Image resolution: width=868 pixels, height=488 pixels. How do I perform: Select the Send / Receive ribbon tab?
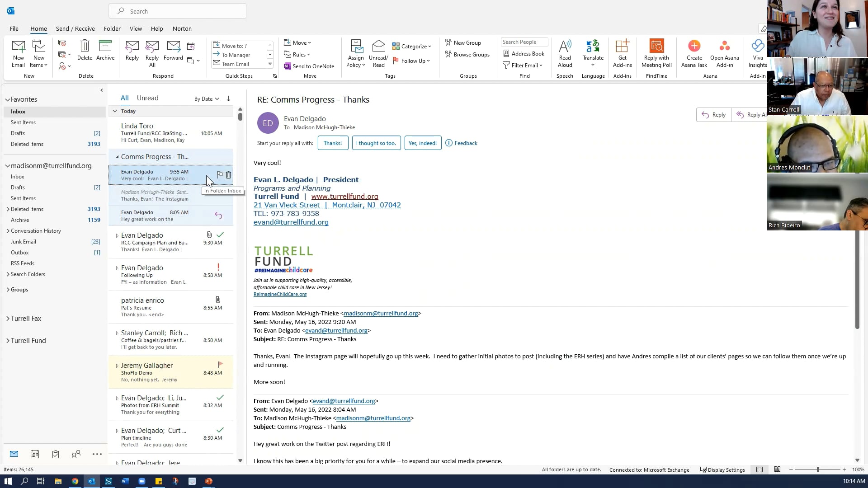75,28
